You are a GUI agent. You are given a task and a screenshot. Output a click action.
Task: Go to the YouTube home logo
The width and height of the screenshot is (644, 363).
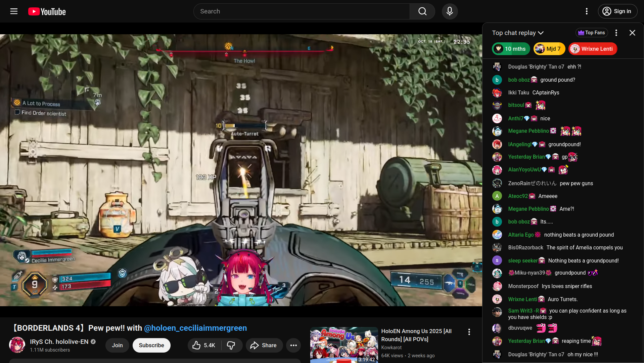(x=47, y=11)
